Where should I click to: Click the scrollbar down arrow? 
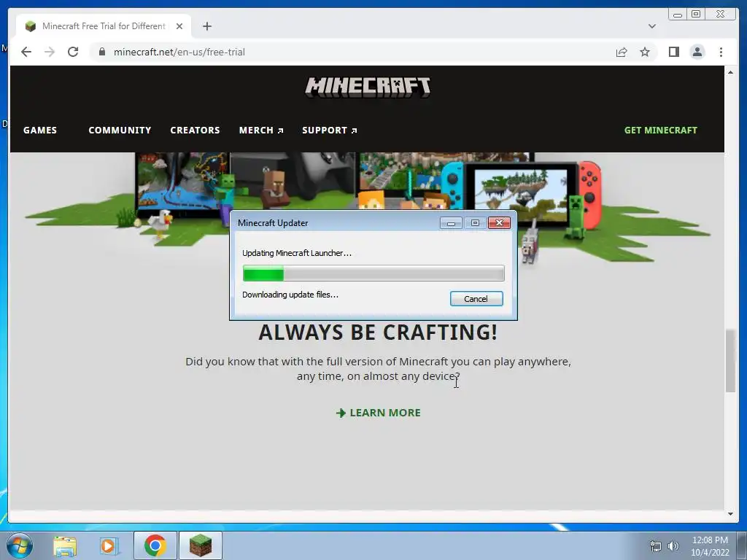coord(730,514)
